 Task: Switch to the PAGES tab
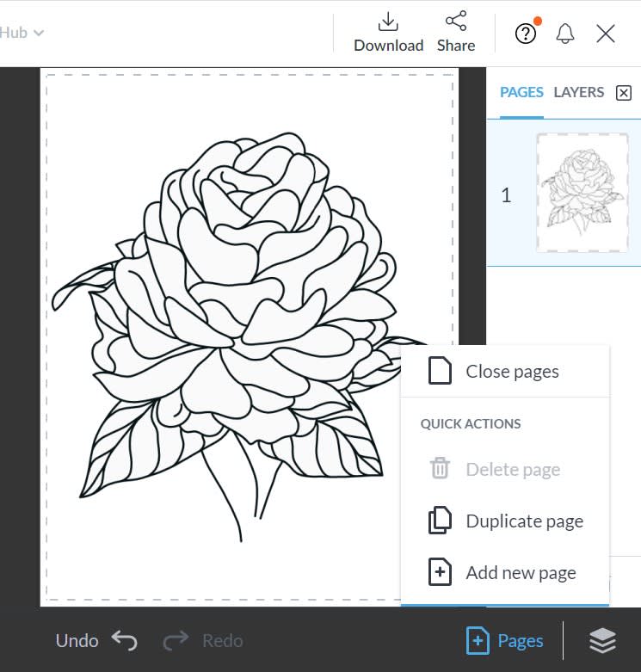pyautogui.click(x=521, y=92)
